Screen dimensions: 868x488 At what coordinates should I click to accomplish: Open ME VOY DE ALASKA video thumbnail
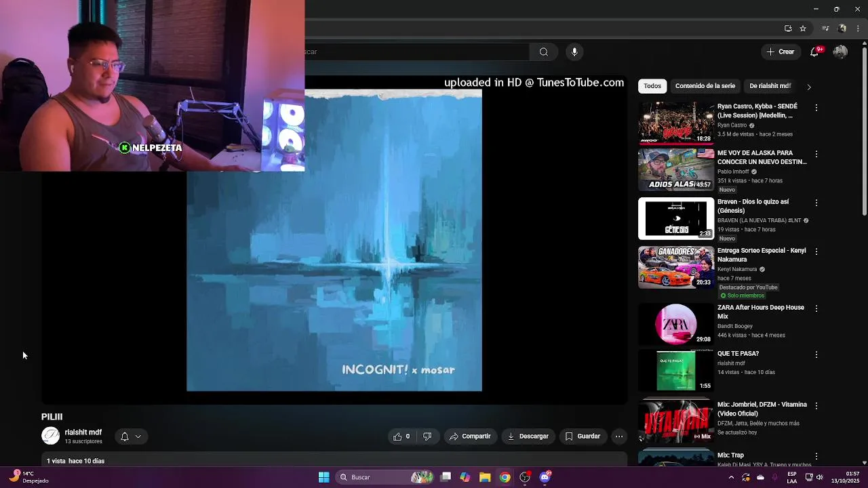[x=676, y=169]
